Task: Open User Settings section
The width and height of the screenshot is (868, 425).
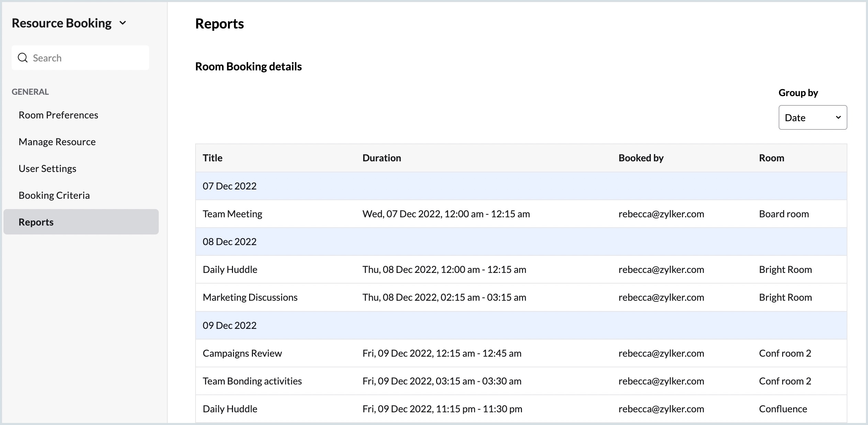Action: click(x=47, y=169)
